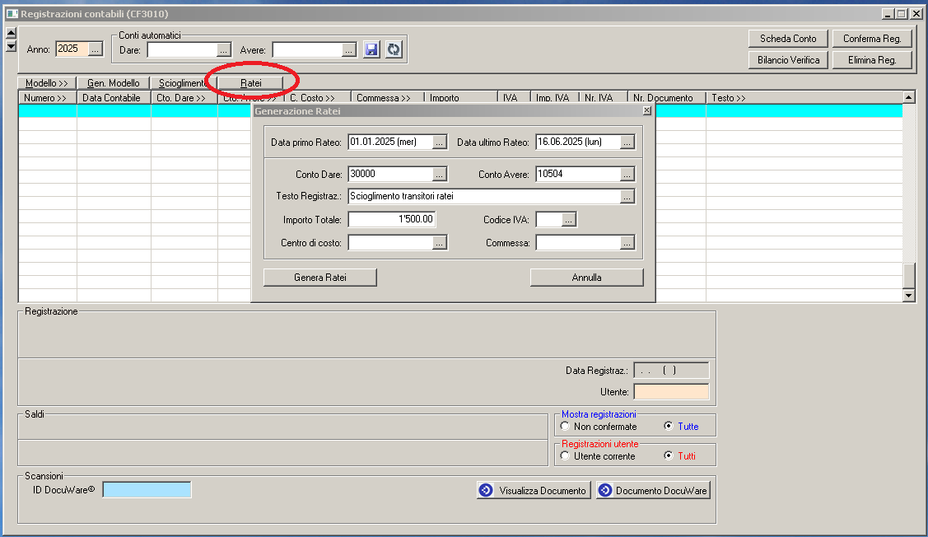Open the Commessa picker in dialog
The width and height of the screenshot is (928, 537).
pyautogui.click(x=627, y=242)
